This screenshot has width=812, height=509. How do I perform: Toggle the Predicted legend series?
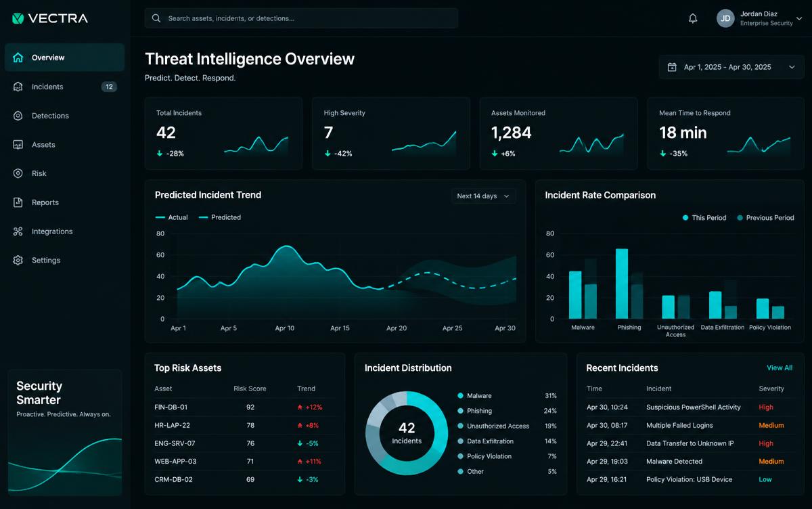[x=220, y=217]
